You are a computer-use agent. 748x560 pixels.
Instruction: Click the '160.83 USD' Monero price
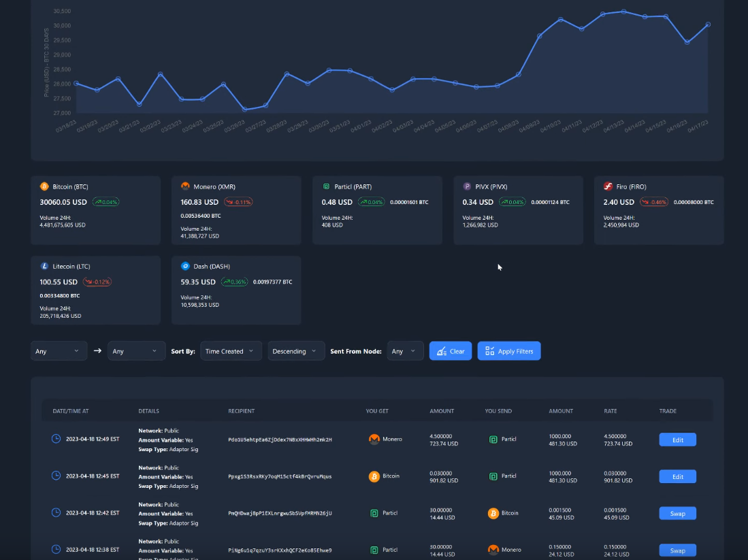pos(199,202)
